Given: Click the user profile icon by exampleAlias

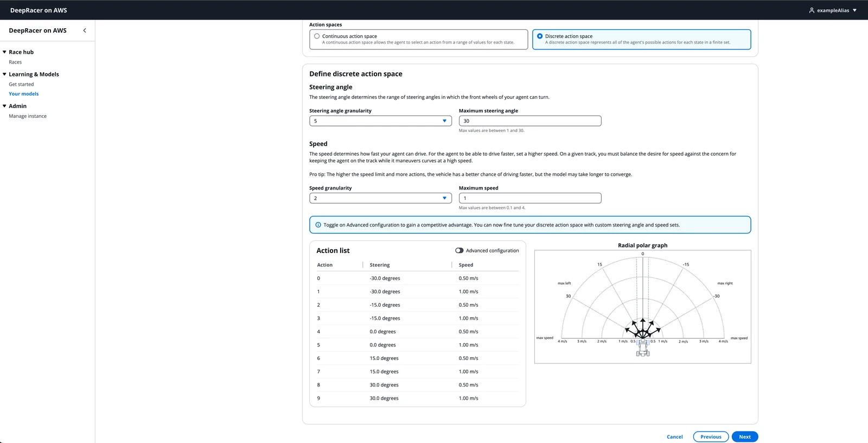Looking at the screenshot, I should tap(812, 10).
